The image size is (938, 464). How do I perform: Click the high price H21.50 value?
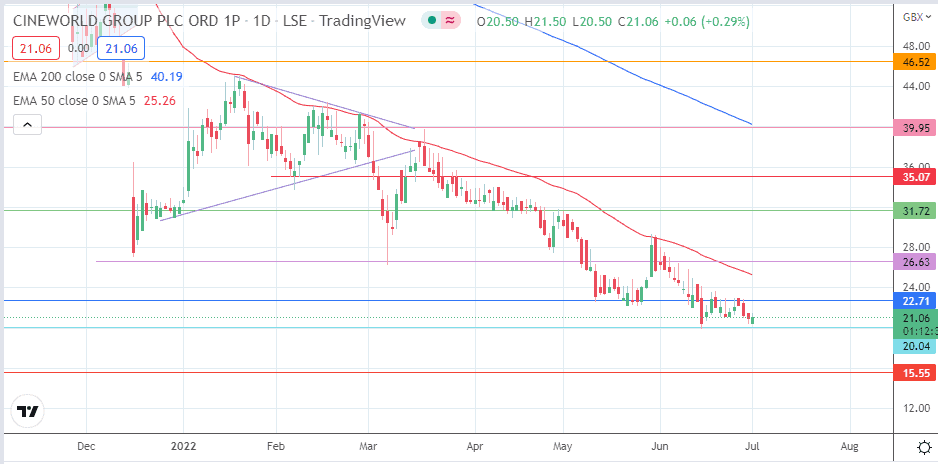(545, 22)
